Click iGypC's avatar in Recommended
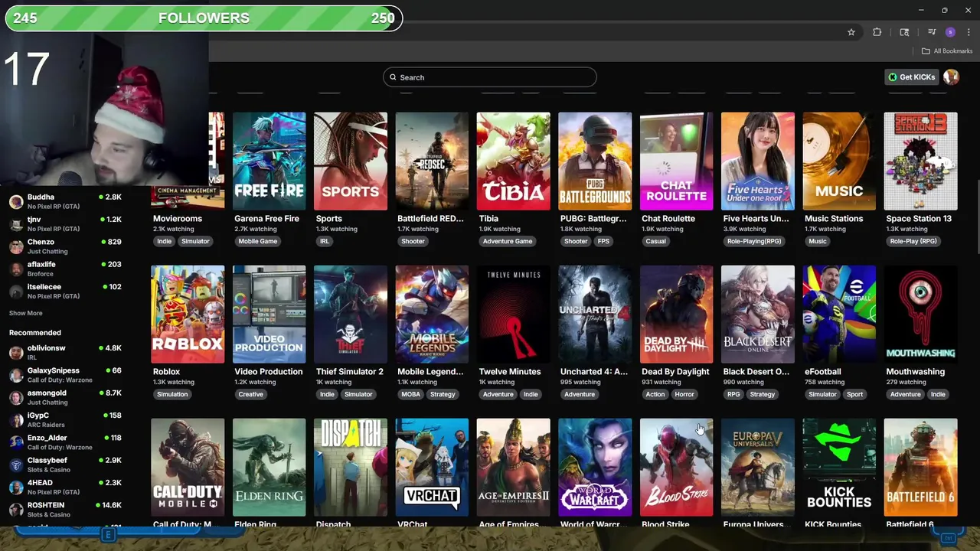The height and width of the screenshot is (551, 980). 16,420
